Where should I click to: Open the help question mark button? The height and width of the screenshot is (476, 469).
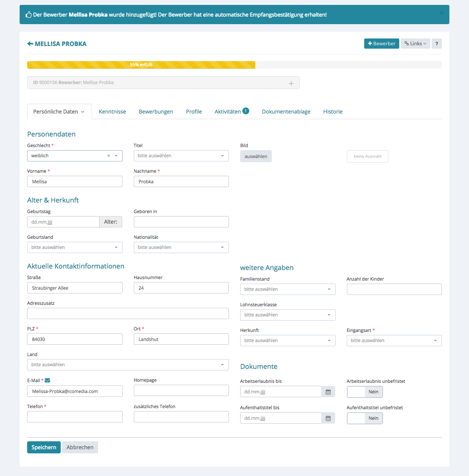point(437,44)
